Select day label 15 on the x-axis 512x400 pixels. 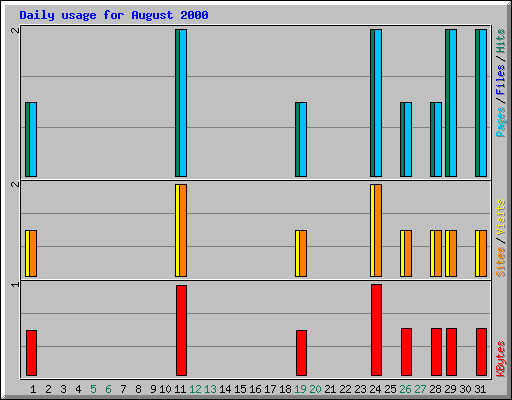[240, 389]
